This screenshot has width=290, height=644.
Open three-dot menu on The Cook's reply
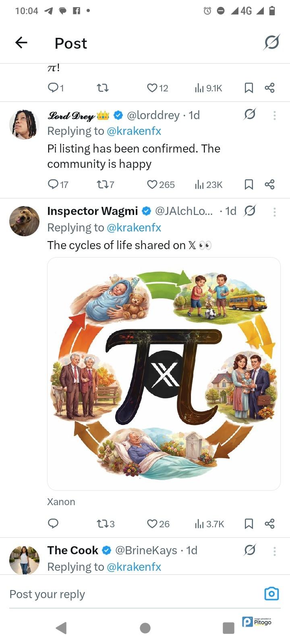click(x=274, y=551)
